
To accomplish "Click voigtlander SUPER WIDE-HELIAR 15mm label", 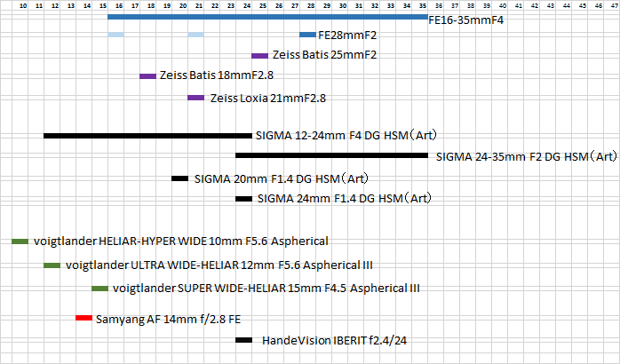I will 266,289.
